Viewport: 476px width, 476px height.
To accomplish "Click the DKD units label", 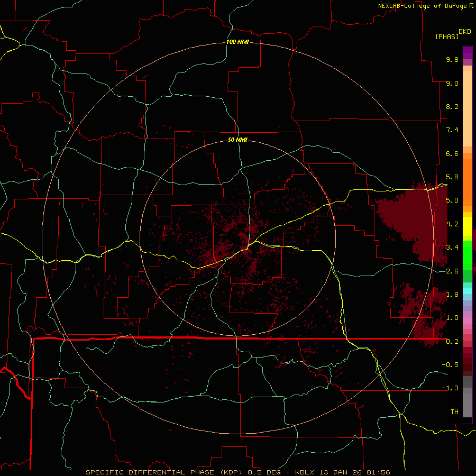I will (x=465, y=32).
